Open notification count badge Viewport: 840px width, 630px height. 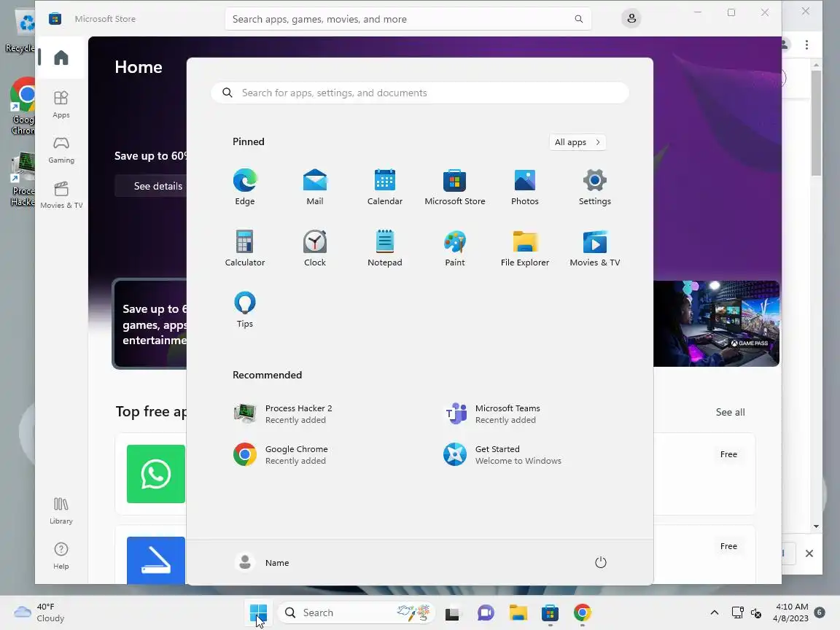tap(820, 612)
